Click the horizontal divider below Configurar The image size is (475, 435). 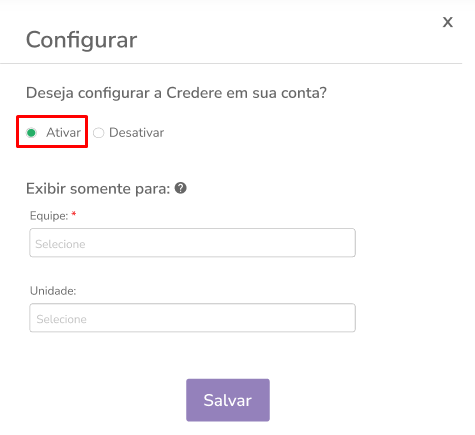click(231, 63)
